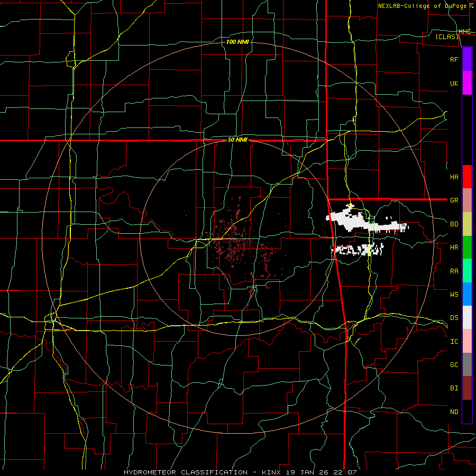Click the HA red legend swatch
476x476 pixels.
(x=467, y=177)
